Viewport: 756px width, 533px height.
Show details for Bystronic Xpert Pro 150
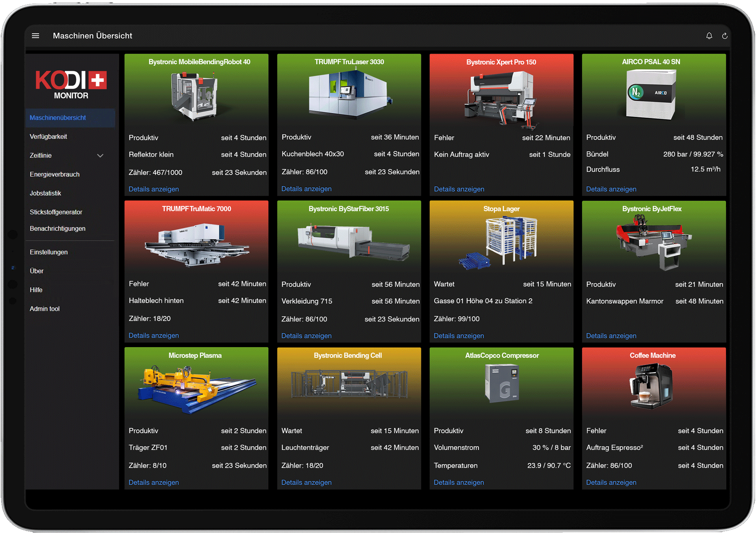point(459,189)
